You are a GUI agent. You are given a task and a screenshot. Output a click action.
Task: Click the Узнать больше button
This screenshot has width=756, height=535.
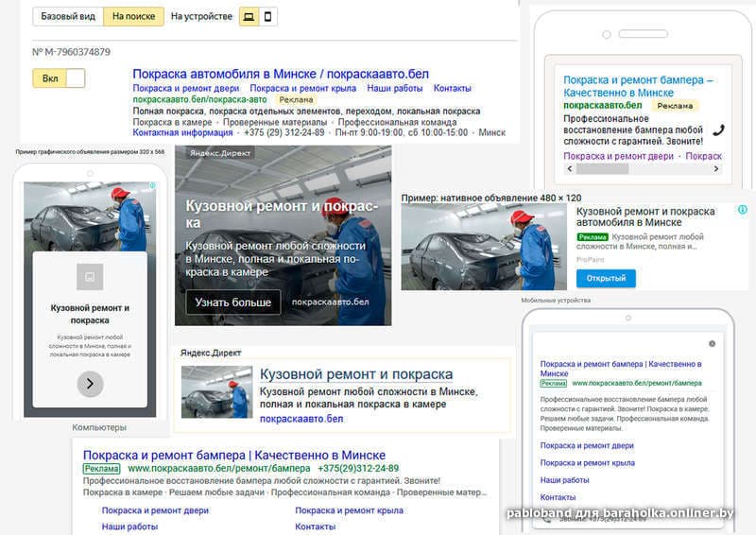[232, 302]
